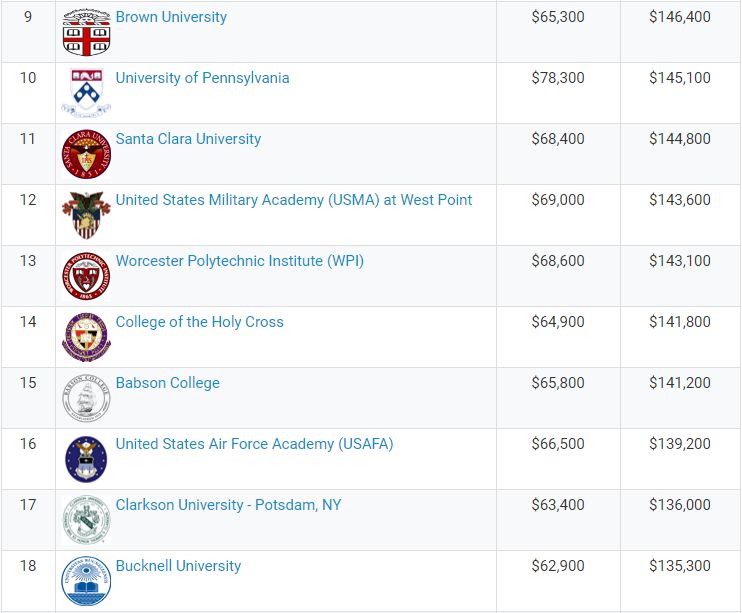The image size is (742, 613).
Task: Click the West Point USMA crest icon
Action: pos(86,215)
